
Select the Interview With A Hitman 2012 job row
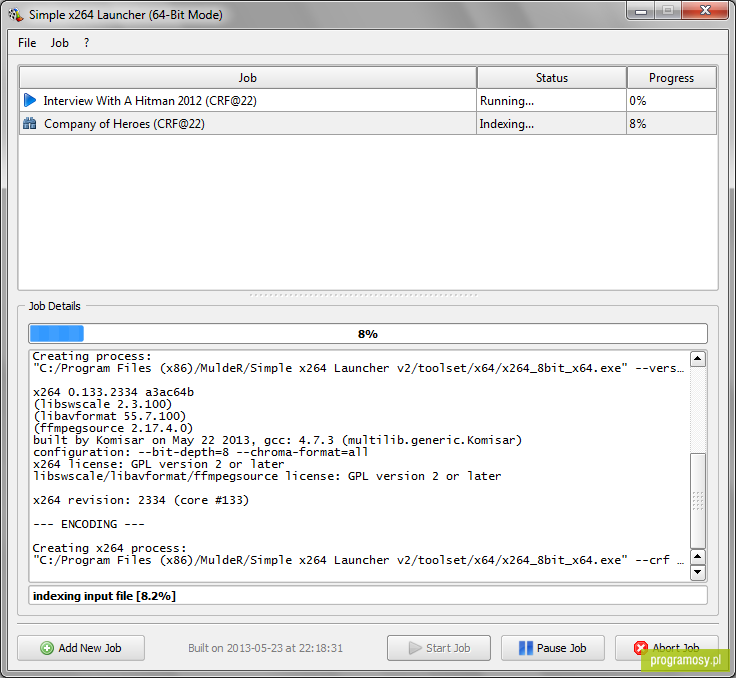click(368, 100)
